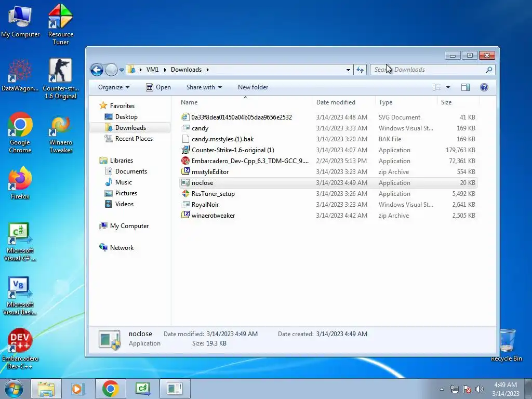Open the view options dropdown arrow
This screenshot has height=399, width=532.
point(448,87)
